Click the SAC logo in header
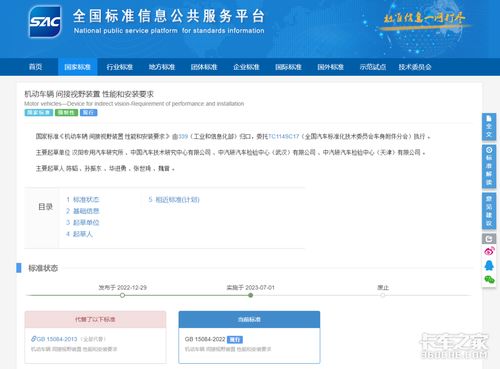The height and width of the screenshot is (369, 500). [x=45, y=22]
